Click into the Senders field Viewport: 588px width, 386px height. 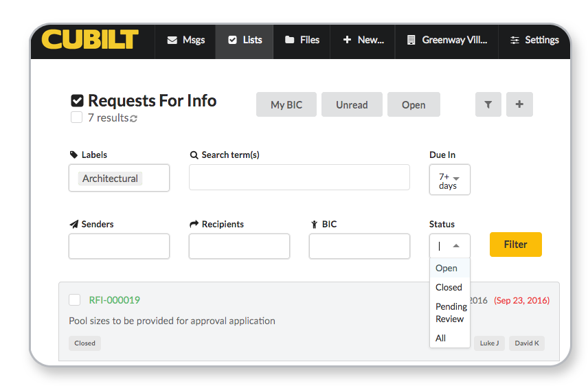click(x=120, y=247)
